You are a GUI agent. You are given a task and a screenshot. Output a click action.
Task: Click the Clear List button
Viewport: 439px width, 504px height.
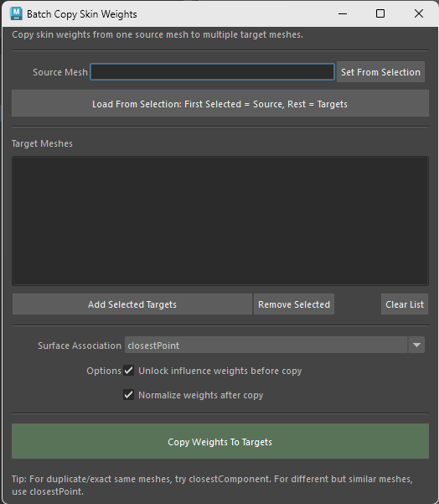(x=405, y=304)
